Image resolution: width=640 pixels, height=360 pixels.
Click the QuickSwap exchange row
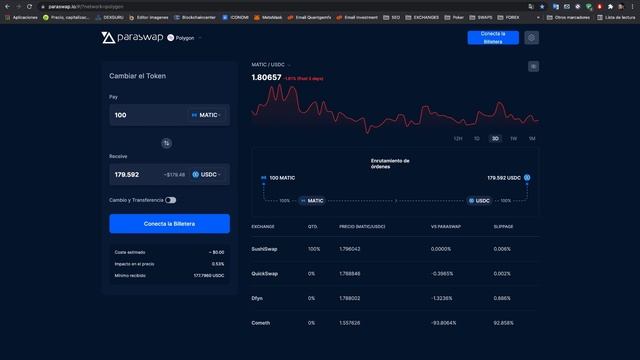pos(395,273)
